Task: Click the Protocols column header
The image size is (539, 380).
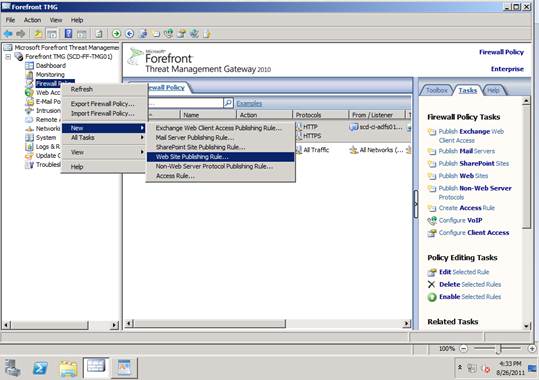Action: click(320, 115)
